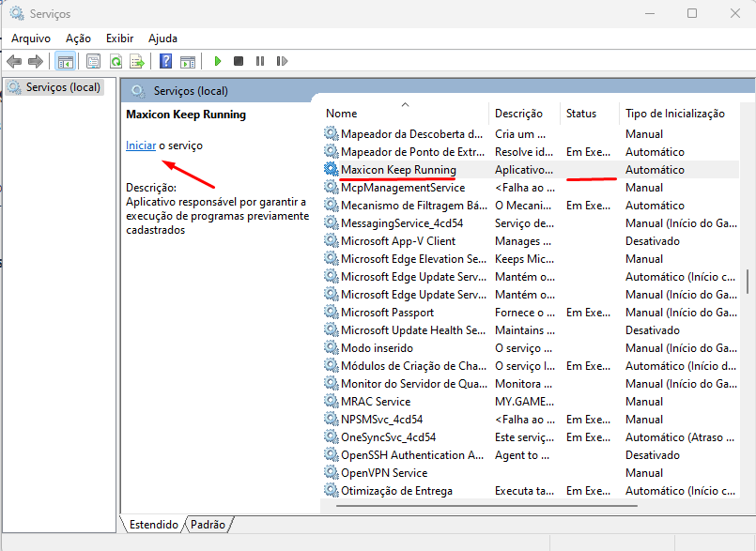Open the Help question mark icon
756x551 pixels.
click(165, 61)
